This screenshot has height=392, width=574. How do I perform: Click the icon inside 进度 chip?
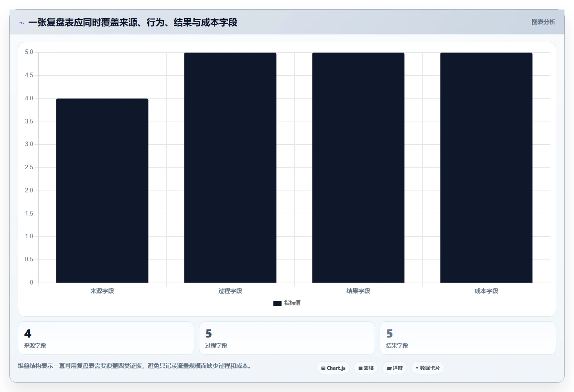coord(389,368)
